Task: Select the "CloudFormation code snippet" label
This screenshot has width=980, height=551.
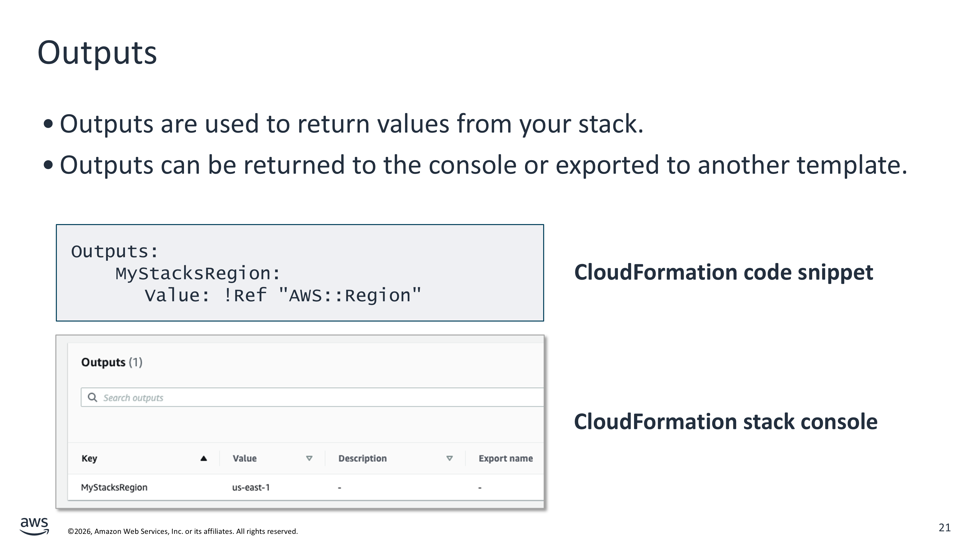Action: coord(723,272)
